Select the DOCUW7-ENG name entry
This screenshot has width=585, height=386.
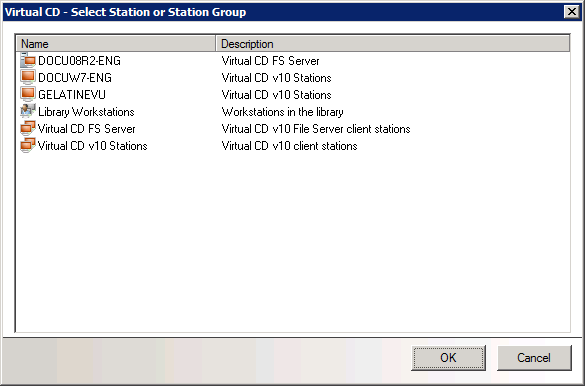75,78
